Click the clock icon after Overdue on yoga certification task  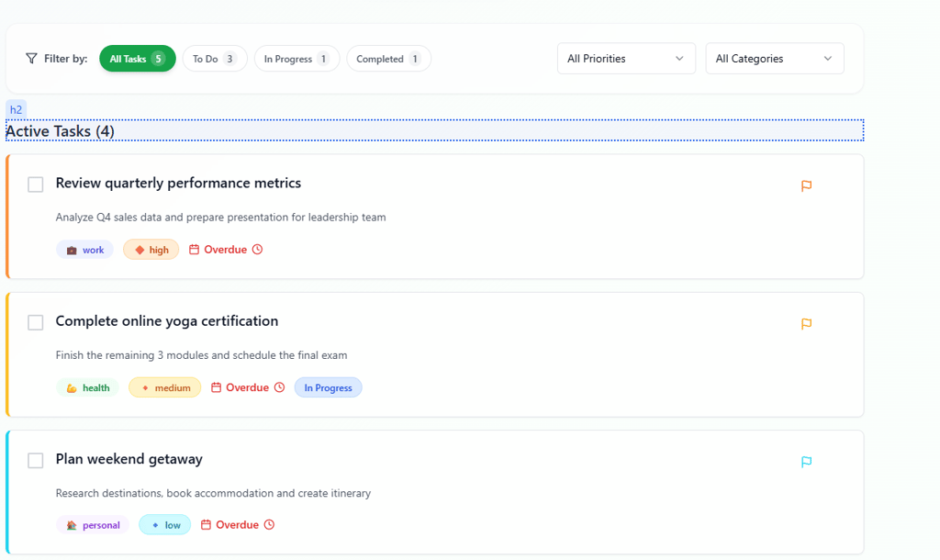[279, 387]
